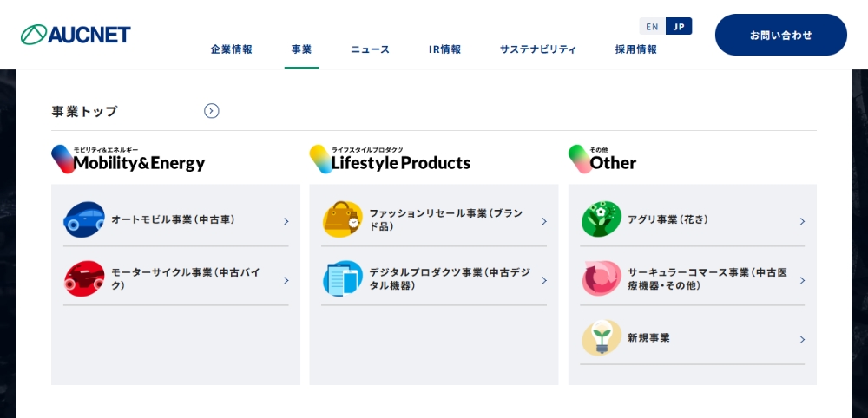The image size is (868, 418).
Task: Select the sprout lightbulb New Business icon
Action: click(x=601, y=337)
